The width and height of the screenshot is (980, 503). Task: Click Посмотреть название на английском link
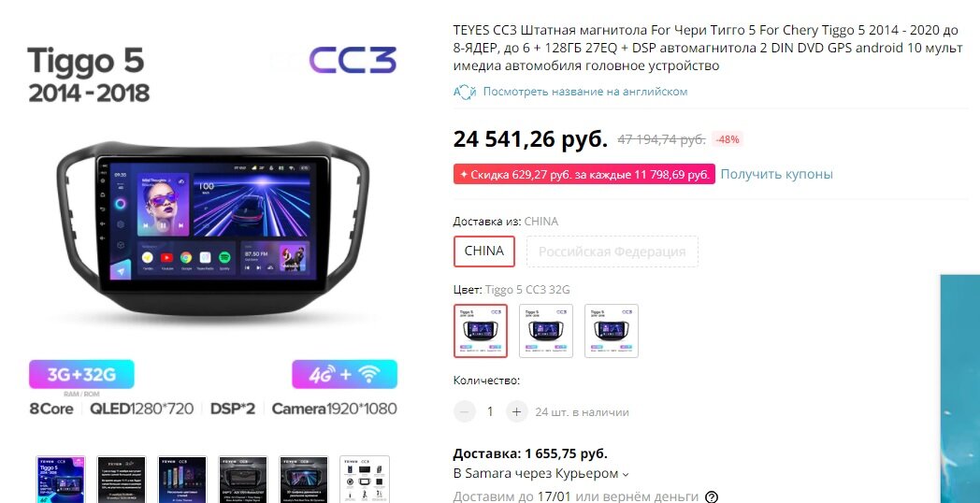point(585,92)
